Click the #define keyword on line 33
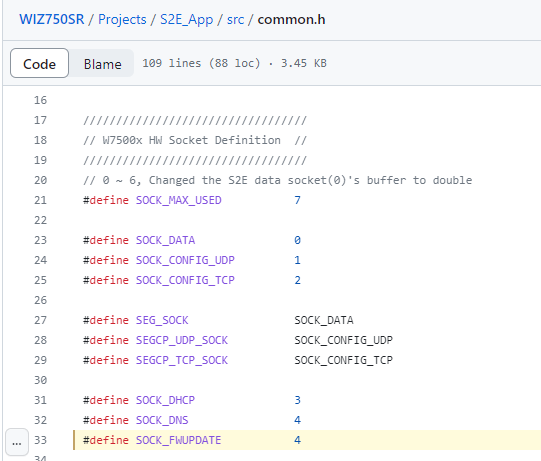The width and height of the screenshot is (541, 461). coord(106,441)
